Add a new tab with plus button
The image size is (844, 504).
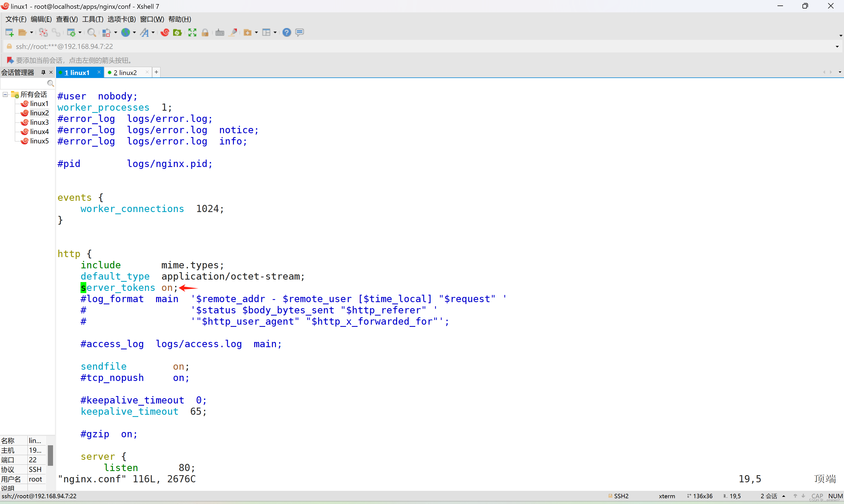coord(156,72)
